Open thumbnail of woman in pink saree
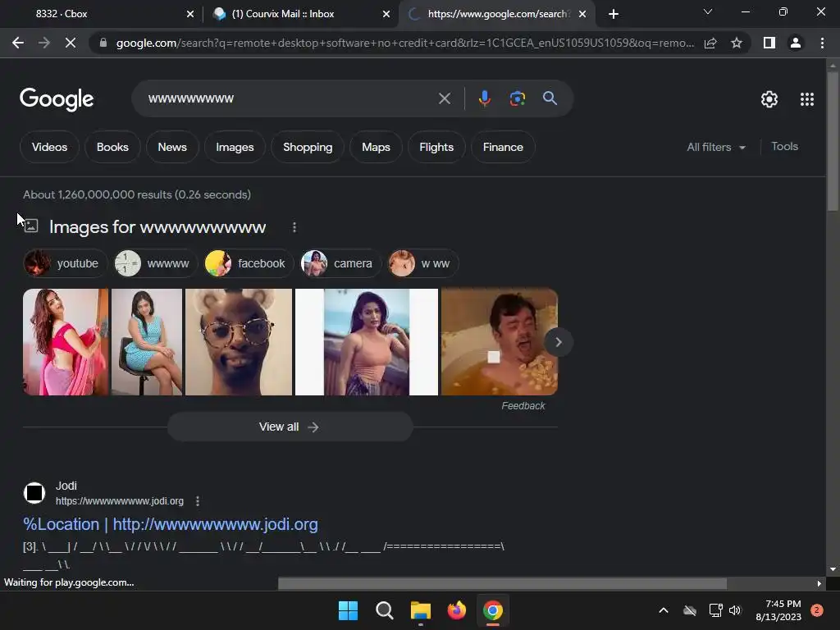Viewport: 840px width, 630px height. 66,342
